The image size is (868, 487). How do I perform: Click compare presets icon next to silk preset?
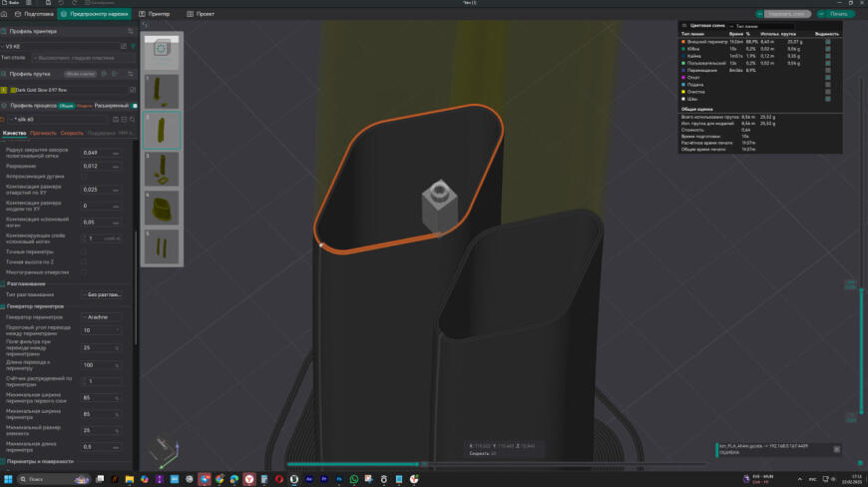click(x=124, y=119)
